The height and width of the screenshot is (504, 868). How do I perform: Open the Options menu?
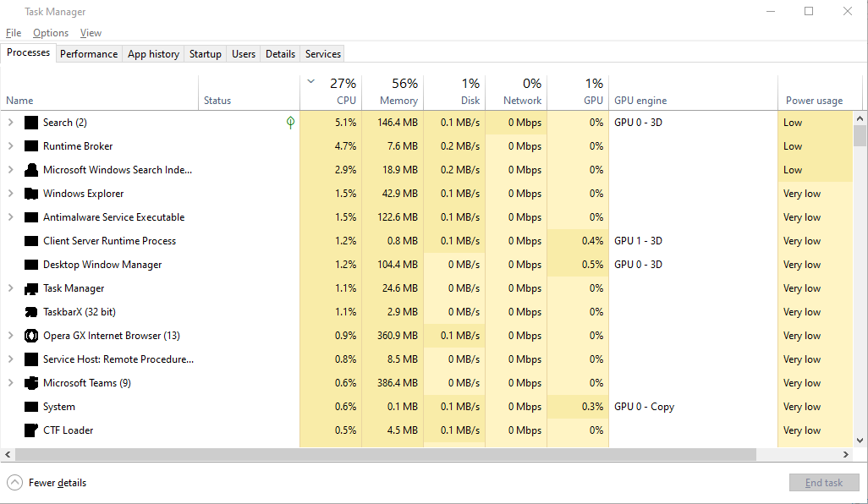click(x=51, y=33)
